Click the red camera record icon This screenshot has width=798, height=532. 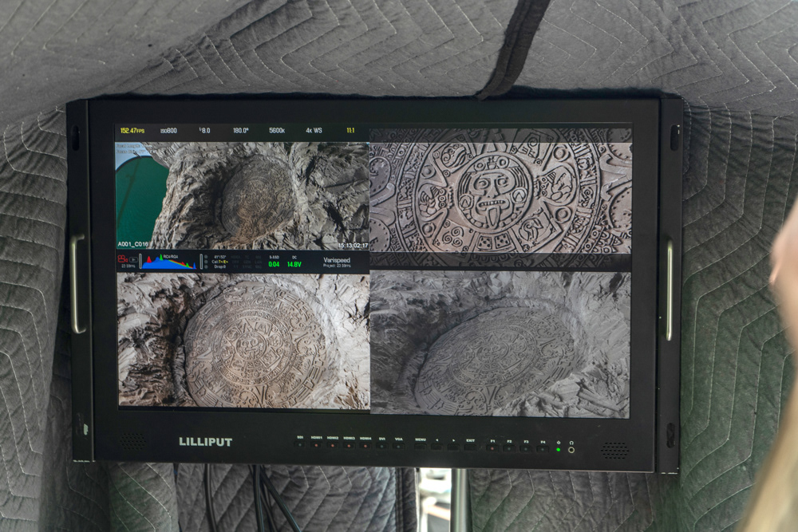coord(123,259)
